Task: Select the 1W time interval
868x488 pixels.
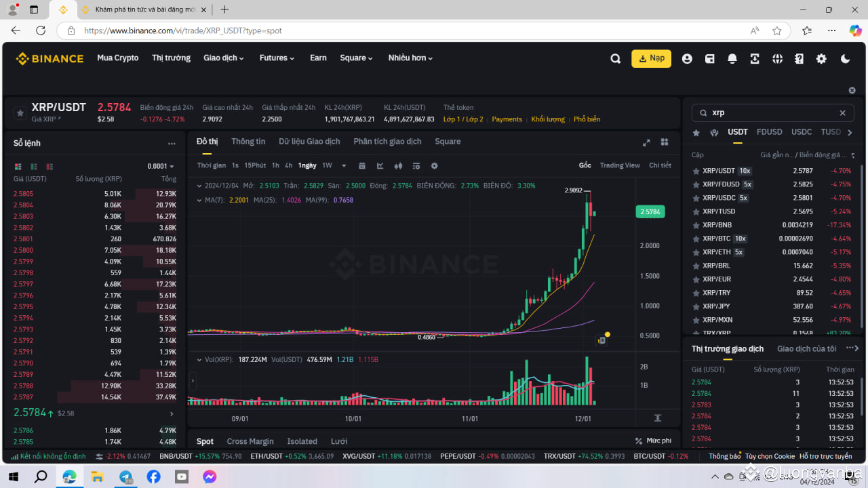Action: (327, 166)
